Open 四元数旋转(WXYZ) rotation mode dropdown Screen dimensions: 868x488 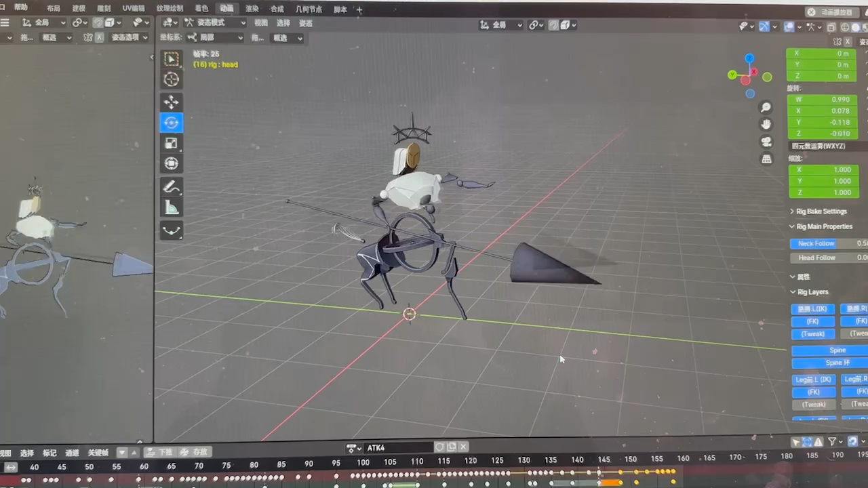coord(827,146)
